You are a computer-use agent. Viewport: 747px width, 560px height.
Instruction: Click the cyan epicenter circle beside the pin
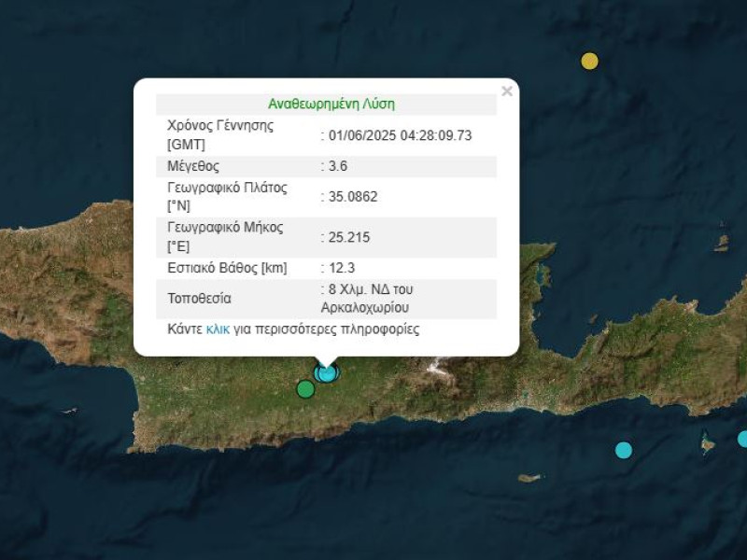pyautogui.click(x=327, y=374)
